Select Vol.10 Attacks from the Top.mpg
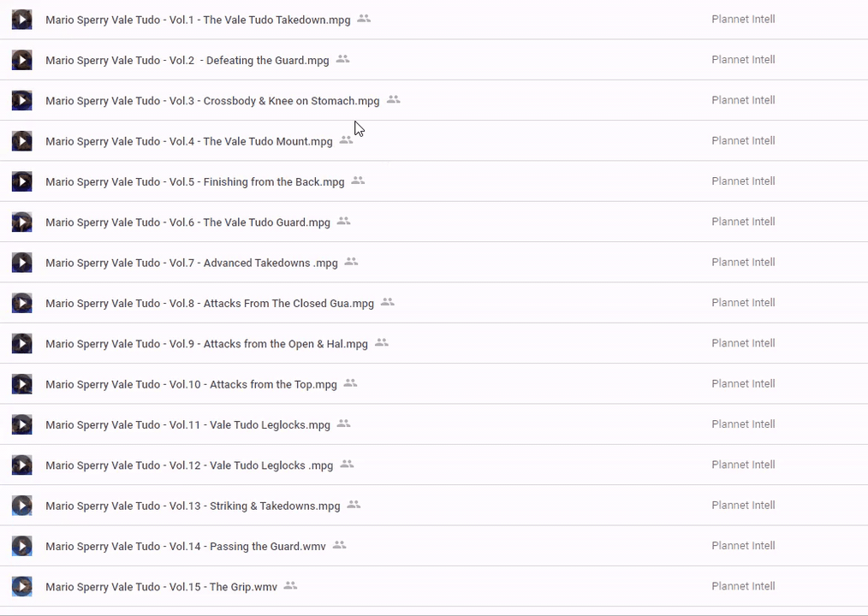 point(191,385)
